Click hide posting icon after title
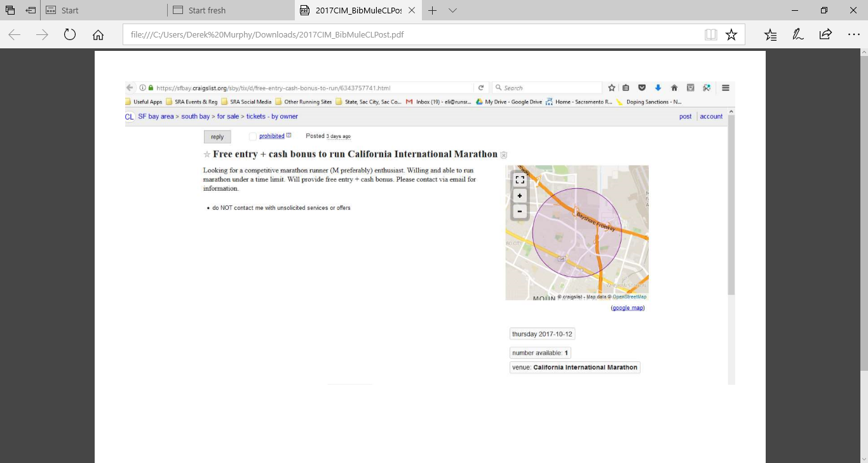868x463 pixels. click(504, 155)
